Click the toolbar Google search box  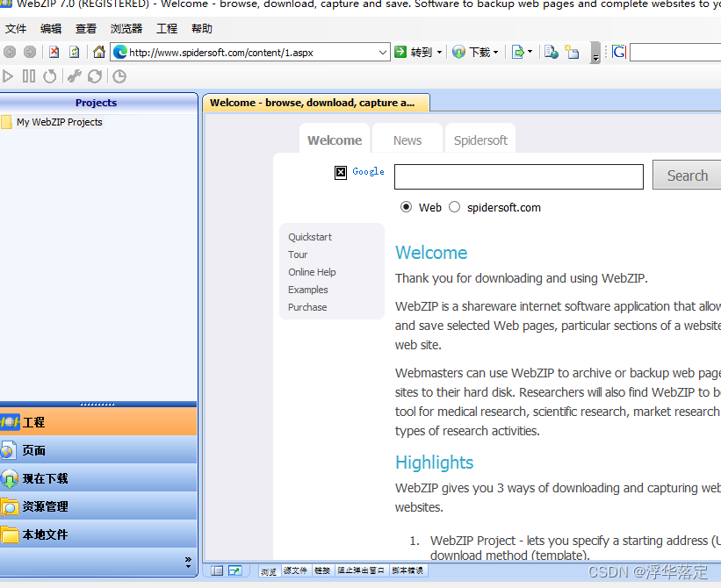[675, 53]
